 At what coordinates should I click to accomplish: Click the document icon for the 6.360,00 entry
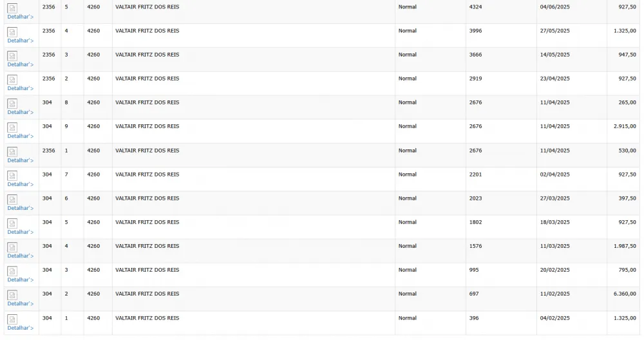[x=12, y=295]
